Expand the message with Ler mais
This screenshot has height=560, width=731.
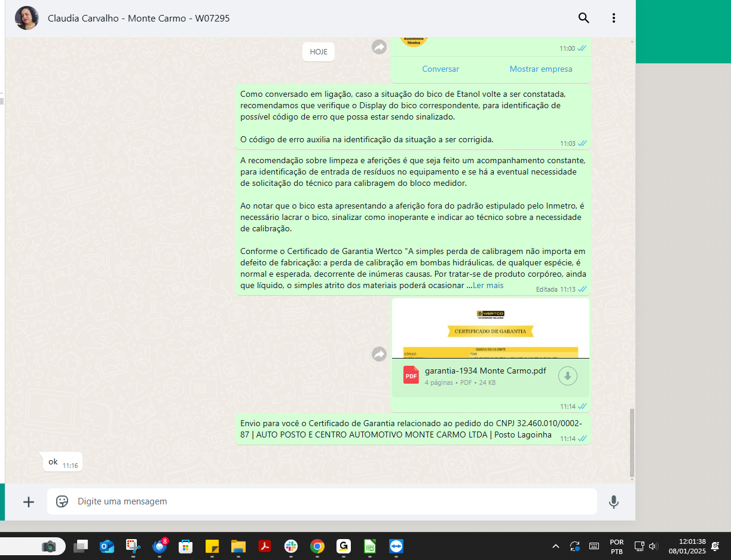pyautogui.click(x=489, y=285)
